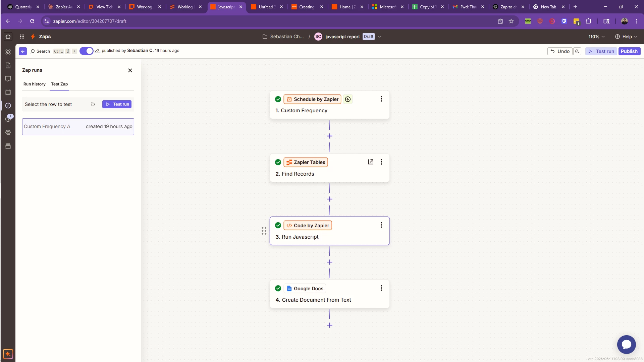Open the apps grid launcher
The image size is (644, 362).
[22, 37]
